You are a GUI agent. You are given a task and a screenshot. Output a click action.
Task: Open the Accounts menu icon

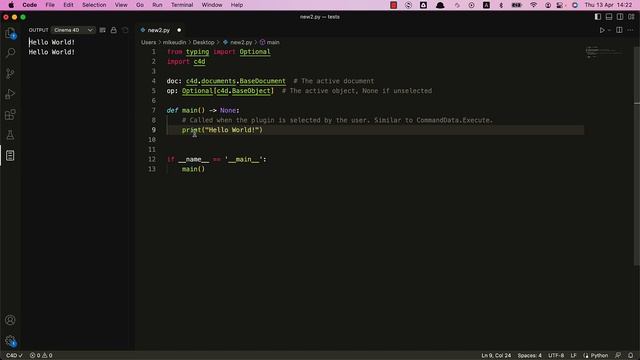tap(10, 320)
